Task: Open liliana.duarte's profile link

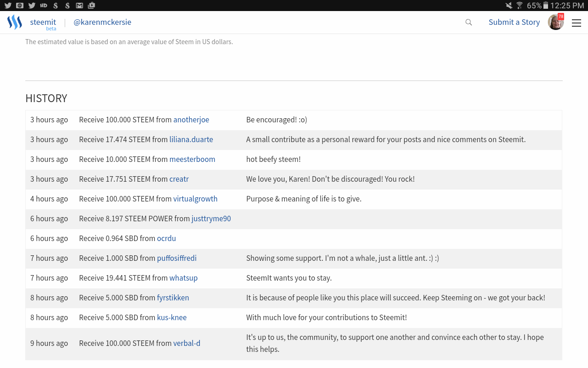Action: click(191, 139)
